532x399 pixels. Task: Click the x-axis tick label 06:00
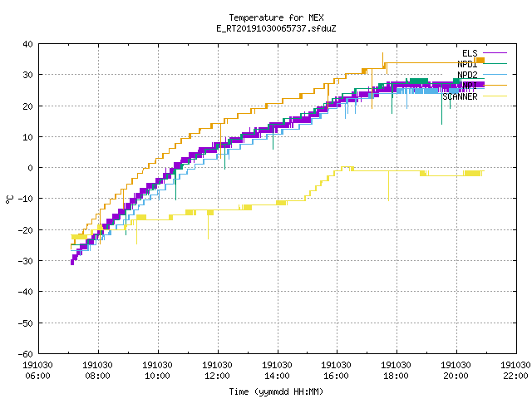(37, 376)
